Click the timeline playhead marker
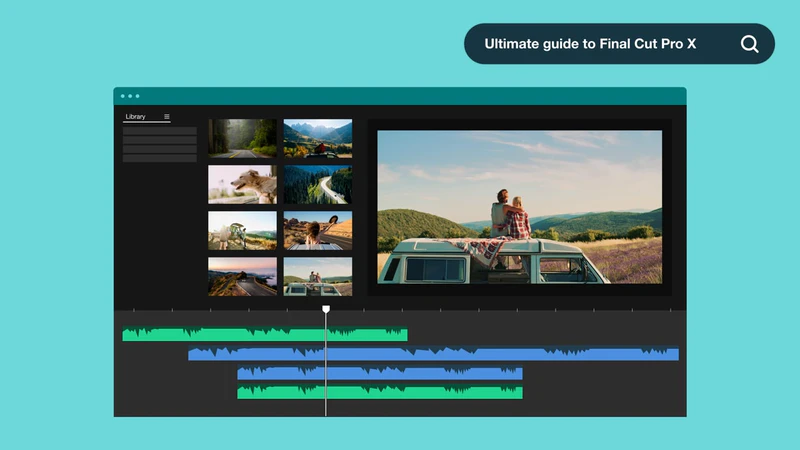This screenshot has width=800, height=450. pos(326,309)
